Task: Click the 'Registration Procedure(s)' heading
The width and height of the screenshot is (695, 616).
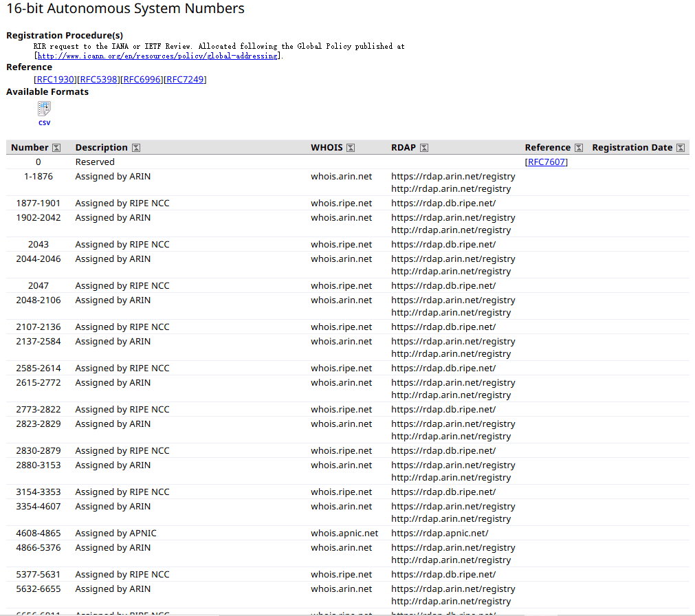Action: click(x=65, y=36)
